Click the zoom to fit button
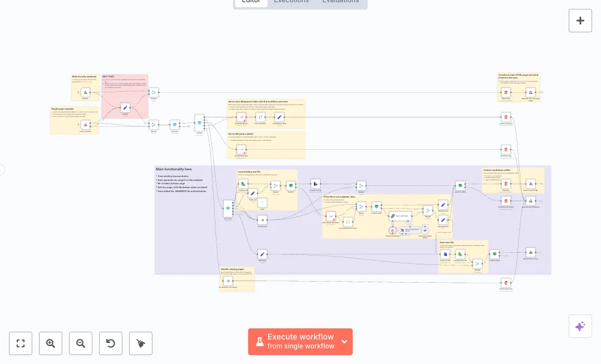This screenshot has width=601, height=364. click(x=21, y=343)
